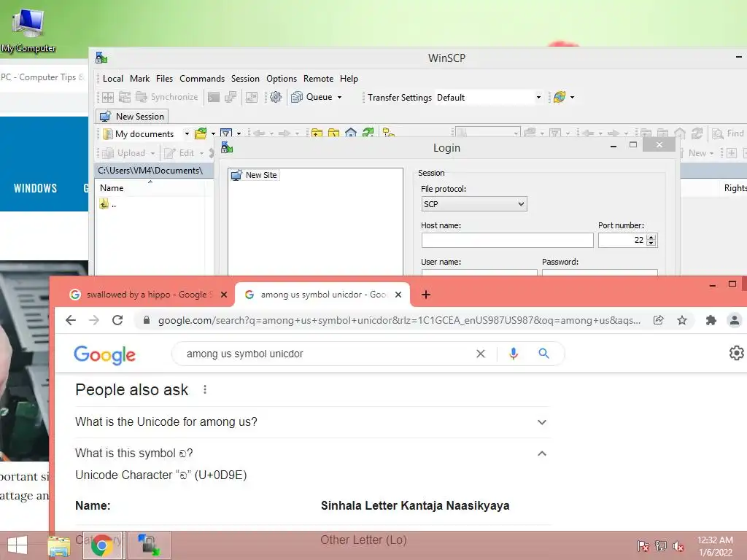Open the File protocol SCP combo box

click(x=474, y=204)
